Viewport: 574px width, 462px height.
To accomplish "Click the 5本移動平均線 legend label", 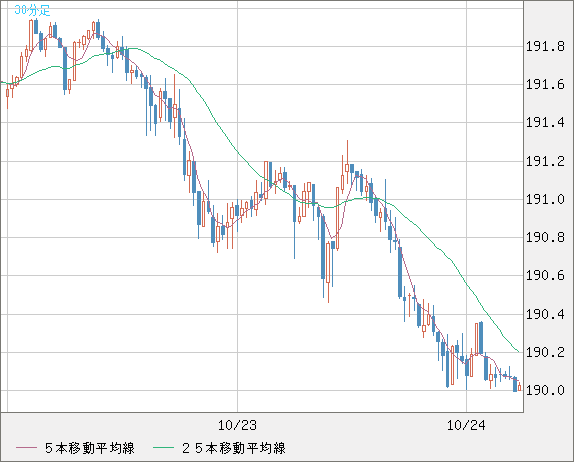I will [x=90, y=448].
